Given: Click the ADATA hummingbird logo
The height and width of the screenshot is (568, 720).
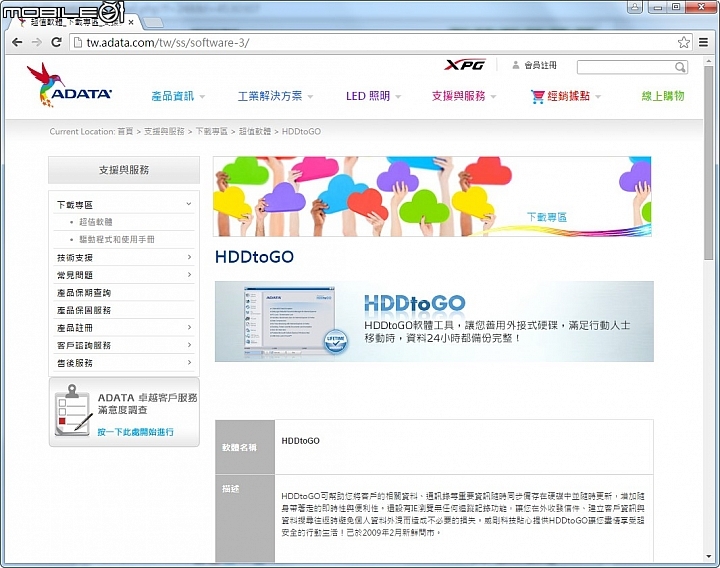Looking at the screenshot, I should pos(69,85).
